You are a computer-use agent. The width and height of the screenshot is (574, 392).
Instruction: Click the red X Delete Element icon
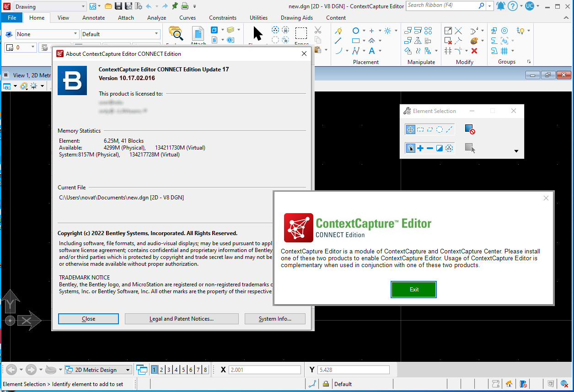point(474,51)
